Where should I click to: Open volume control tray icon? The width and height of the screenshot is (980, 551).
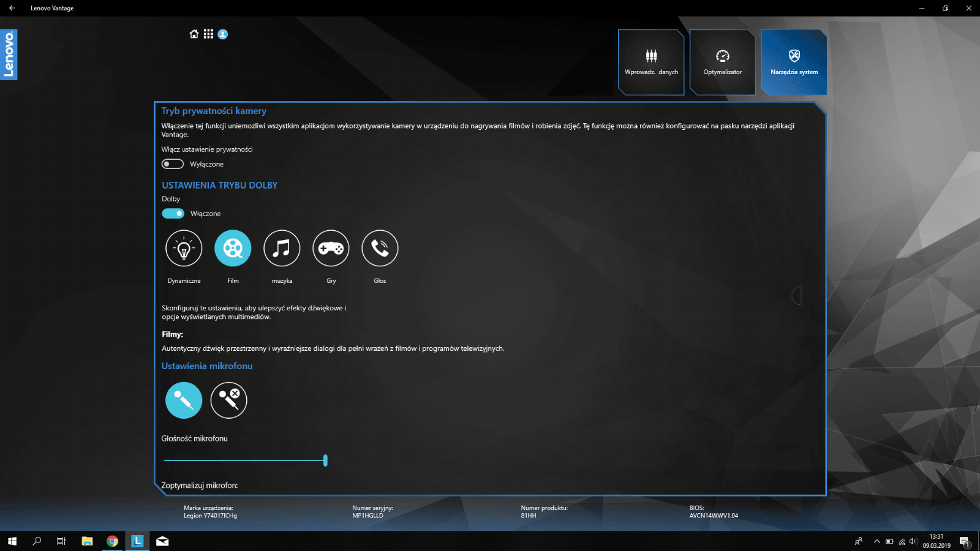coord(913,541)
